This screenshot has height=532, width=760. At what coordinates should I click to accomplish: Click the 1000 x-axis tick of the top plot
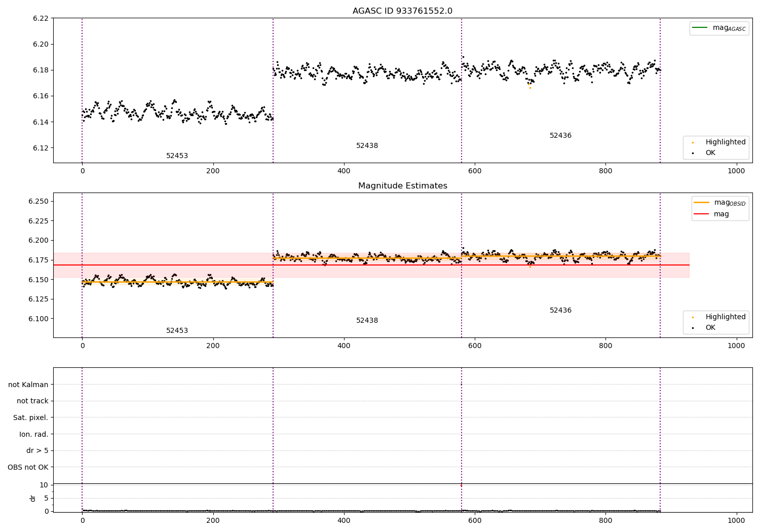tap(736, 171)
